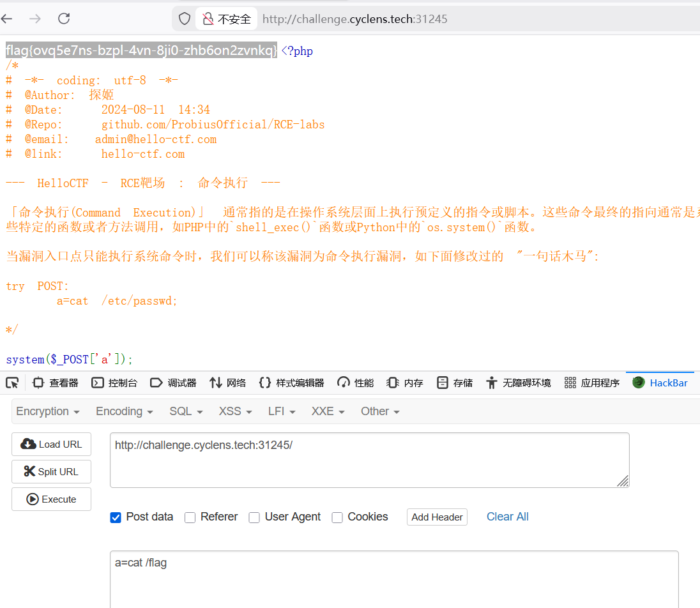Click the Execute button

pos(51,499)
